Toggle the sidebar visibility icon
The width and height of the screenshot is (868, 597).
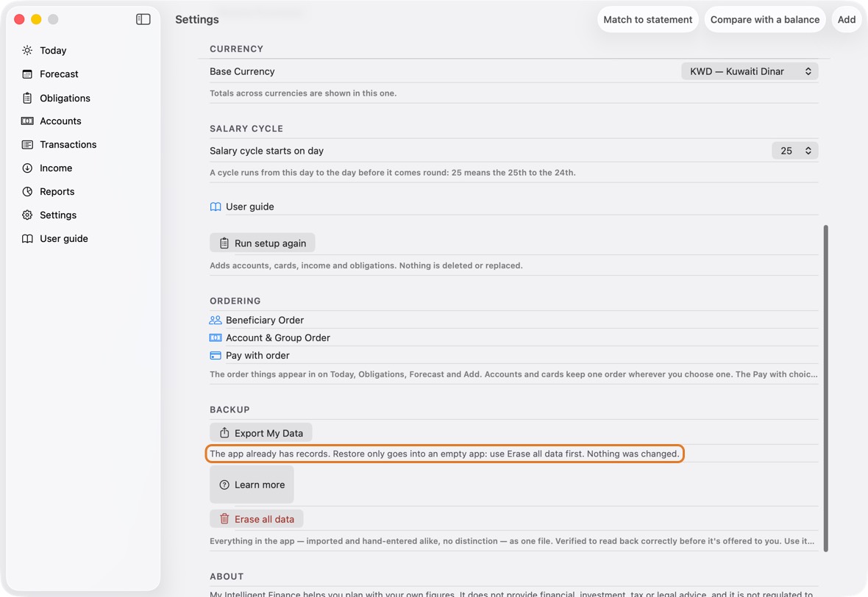143,19
